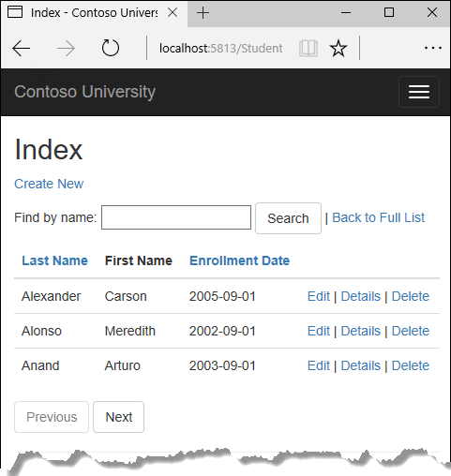Click the Index page heading
451x476 pixels.
[x=49, y=150]
